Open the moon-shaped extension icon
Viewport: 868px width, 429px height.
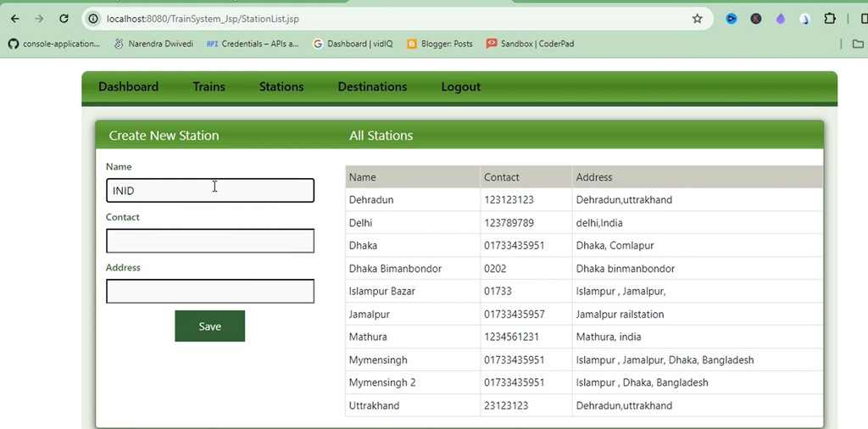804,19
